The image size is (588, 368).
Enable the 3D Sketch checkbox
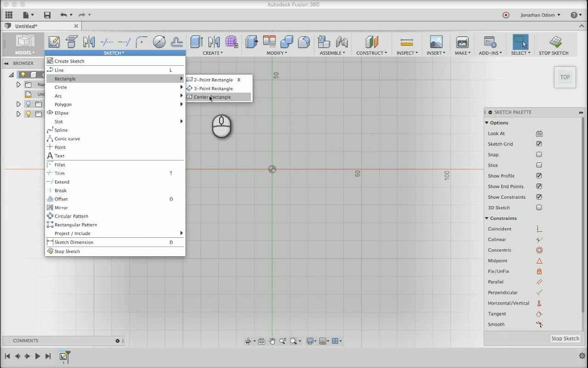(x=539, y=207)
